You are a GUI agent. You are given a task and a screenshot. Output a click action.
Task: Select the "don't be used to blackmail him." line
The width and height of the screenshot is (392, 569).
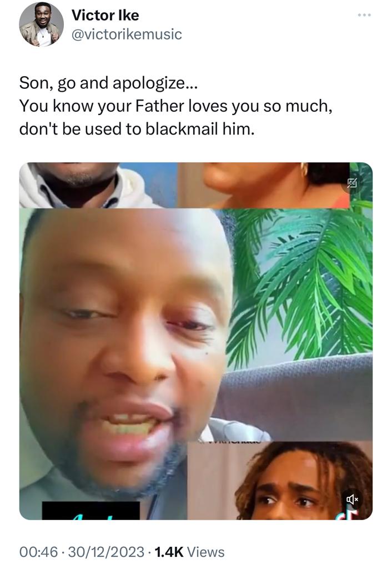point(137,129)
